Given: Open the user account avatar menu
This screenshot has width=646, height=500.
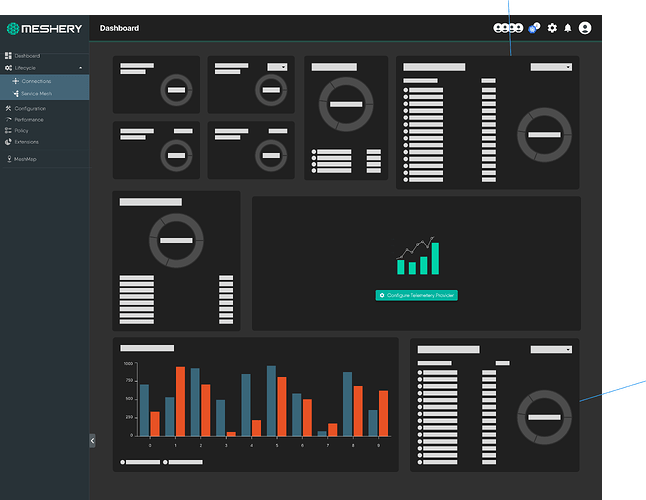Looking at the screenshot, I should pos(585,28).
